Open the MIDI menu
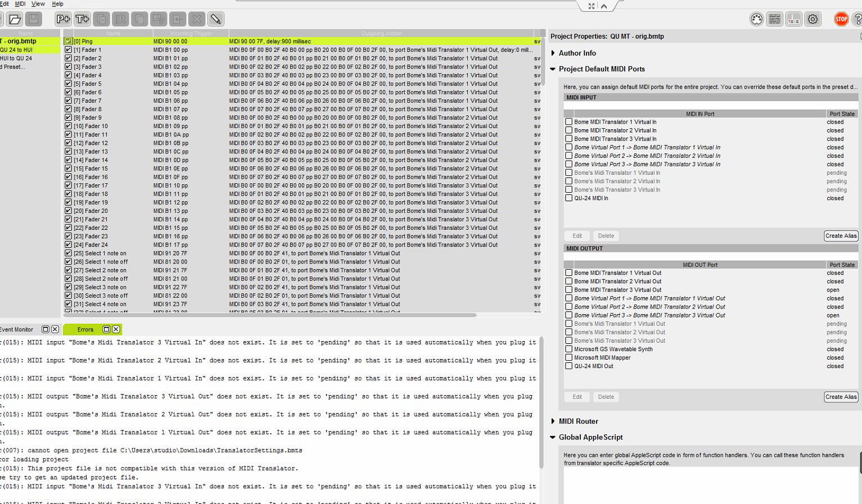The image size is (862, 504). coord(20,4)
